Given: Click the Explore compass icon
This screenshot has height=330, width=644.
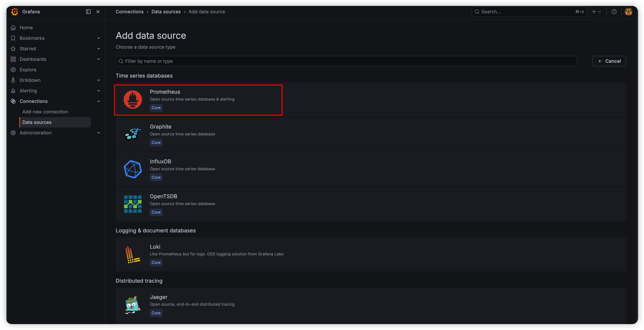Looking at the screenshot, I should pyautogui.click(x=13, y=70).
